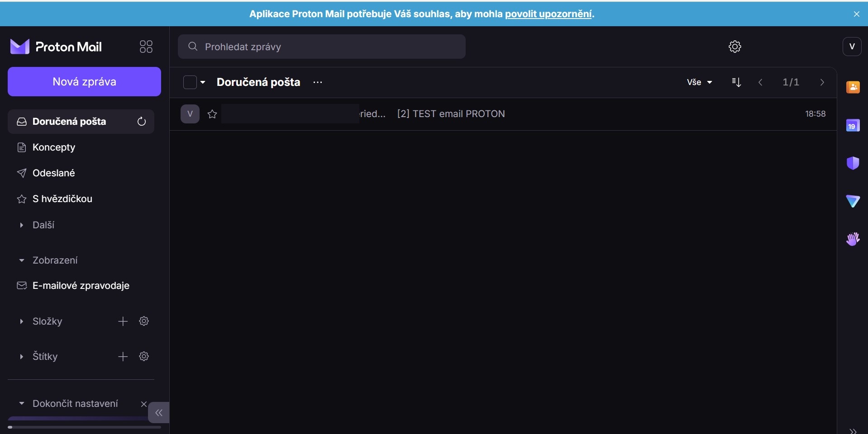This screenshot has width=868, height=434.
Task: Open the purple hand side icon
Action: tap(853, 239)
